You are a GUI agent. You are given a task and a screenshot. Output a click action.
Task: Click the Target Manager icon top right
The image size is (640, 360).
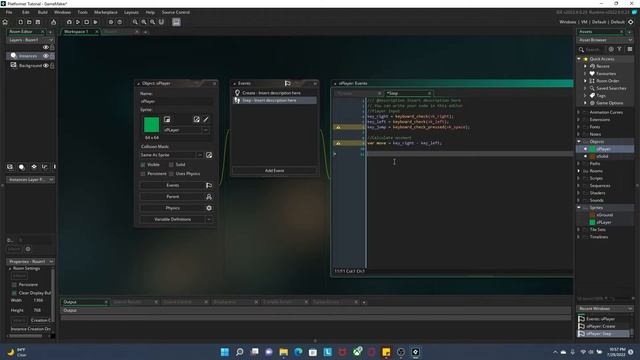631,22
